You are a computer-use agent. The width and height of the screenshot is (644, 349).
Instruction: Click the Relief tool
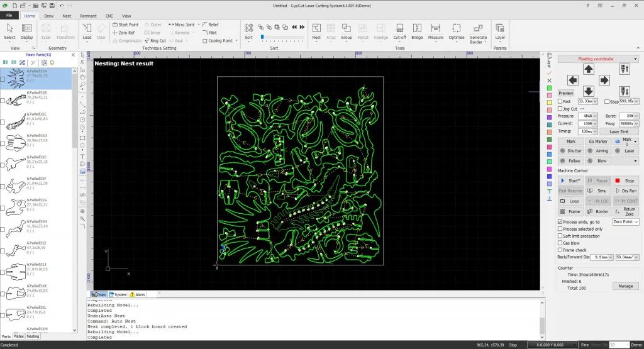pyautogui.click(x=211, y=25)
